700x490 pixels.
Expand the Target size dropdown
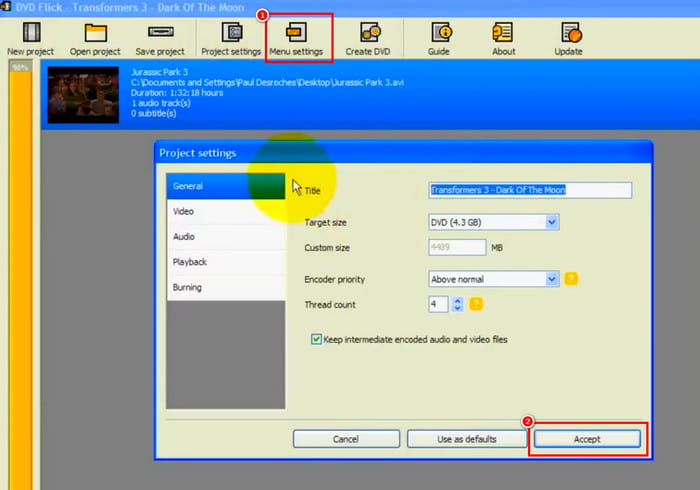552,222
